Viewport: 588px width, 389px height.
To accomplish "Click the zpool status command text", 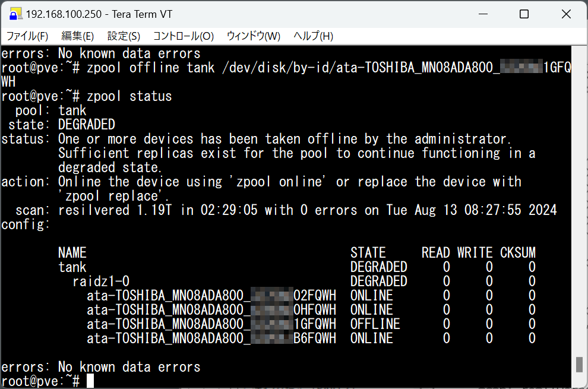I will tap(129, 96).
